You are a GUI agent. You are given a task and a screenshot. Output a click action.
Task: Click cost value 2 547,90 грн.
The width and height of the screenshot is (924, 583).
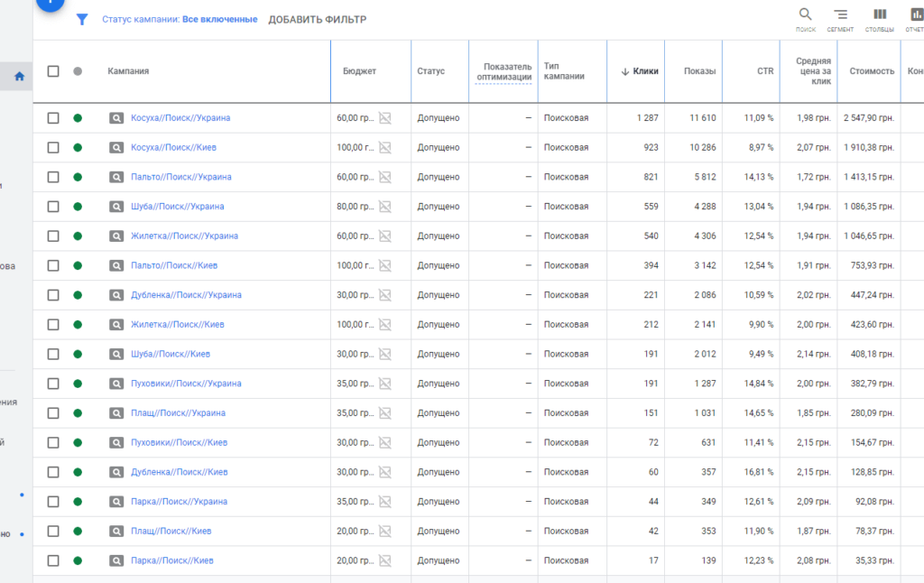click(869, 118)
